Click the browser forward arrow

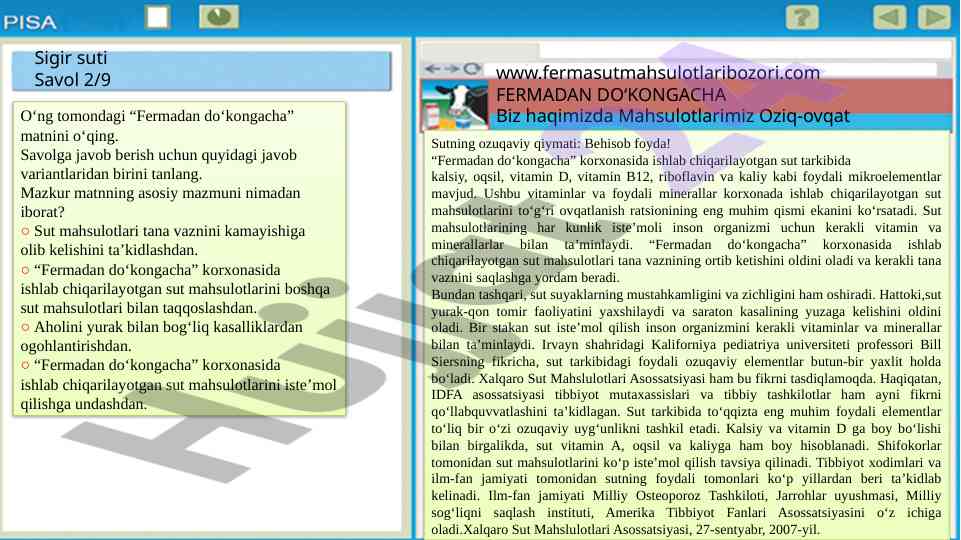click(452, 69)
